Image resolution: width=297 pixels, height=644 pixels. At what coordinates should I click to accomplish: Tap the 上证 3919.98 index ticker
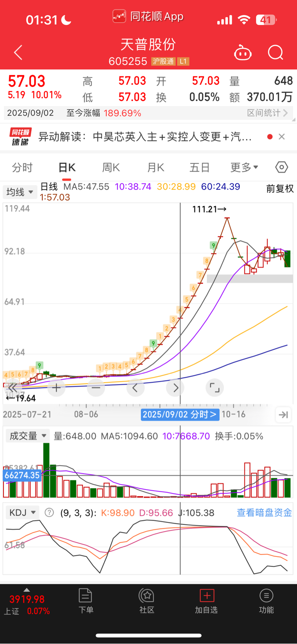(27, 605)
